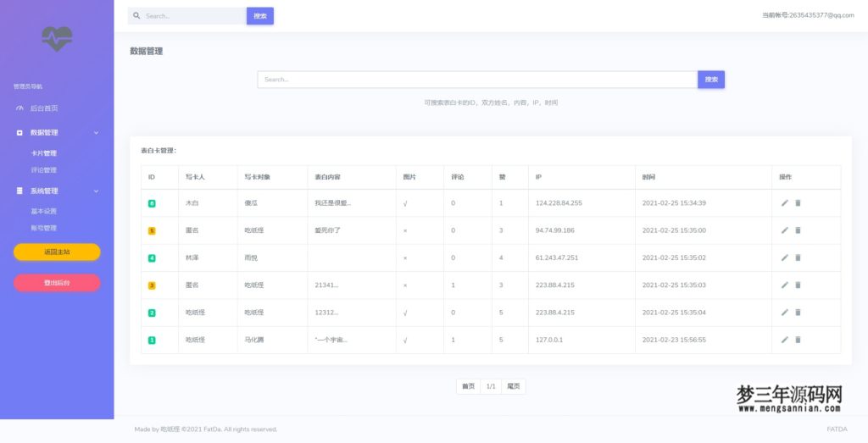
Task: Delete the card with IP 127.0.0.1
Action: 798,340
